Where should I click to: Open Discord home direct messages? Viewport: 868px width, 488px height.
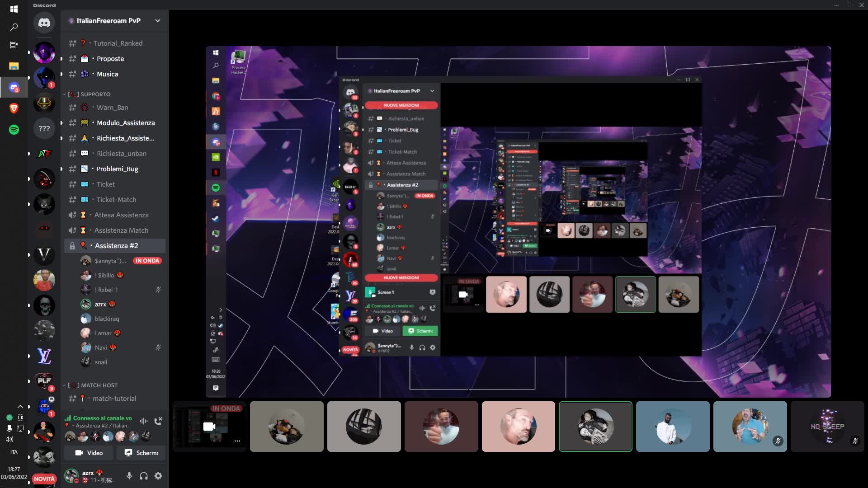click(44, 23)
